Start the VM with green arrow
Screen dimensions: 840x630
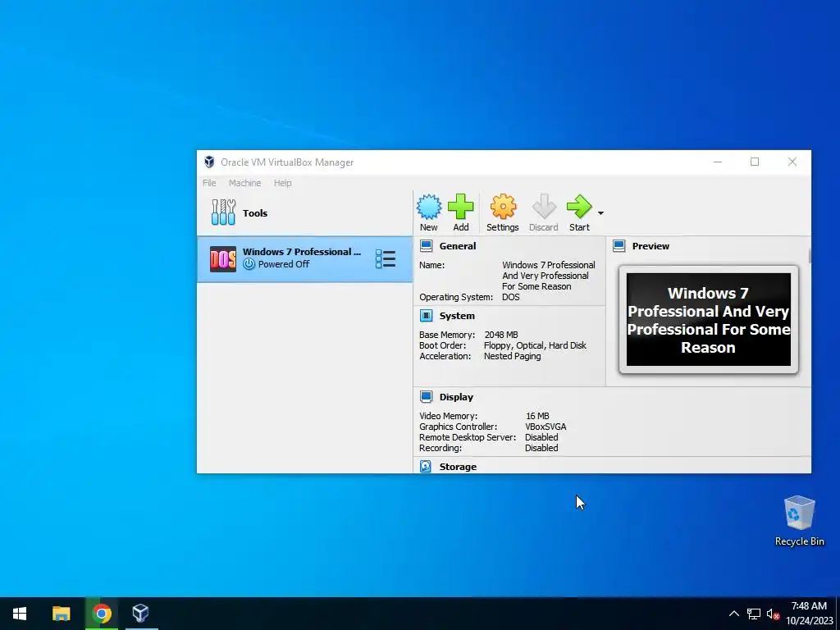[x=579, y=207]
